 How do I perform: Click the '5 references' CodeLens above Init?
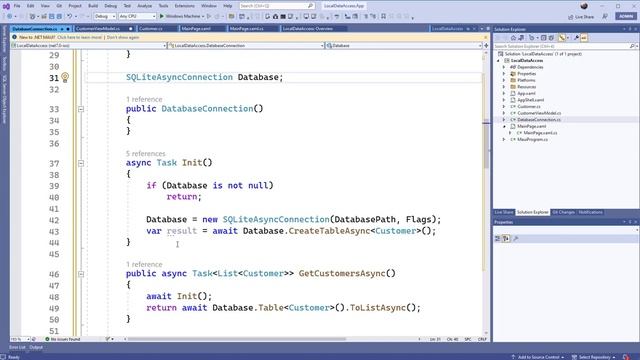146,153
